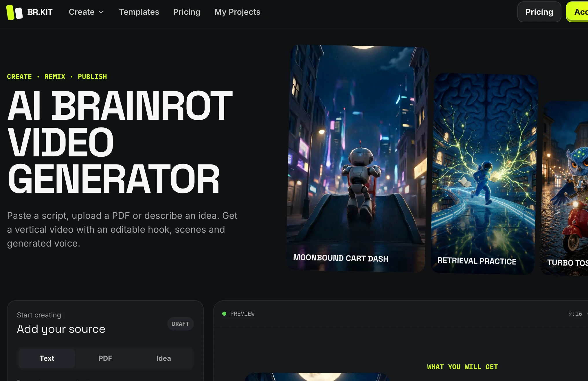Open the Turbo owl scooter video card

[x=565, y=188]
